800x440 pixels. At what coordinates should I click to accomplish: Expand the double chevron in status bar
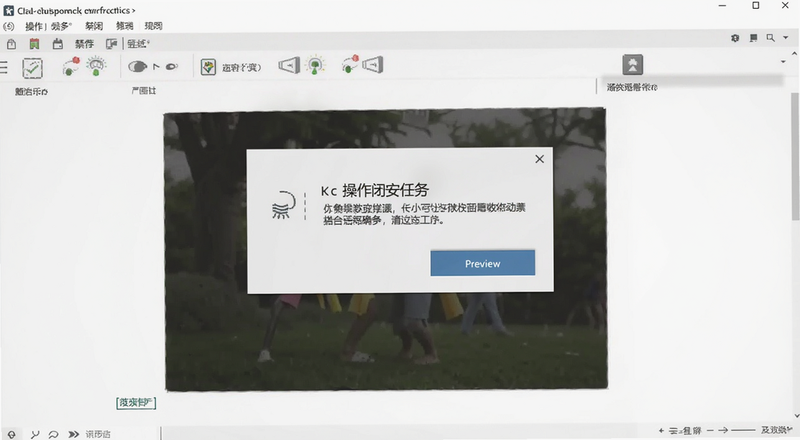[x=73, y=434]
